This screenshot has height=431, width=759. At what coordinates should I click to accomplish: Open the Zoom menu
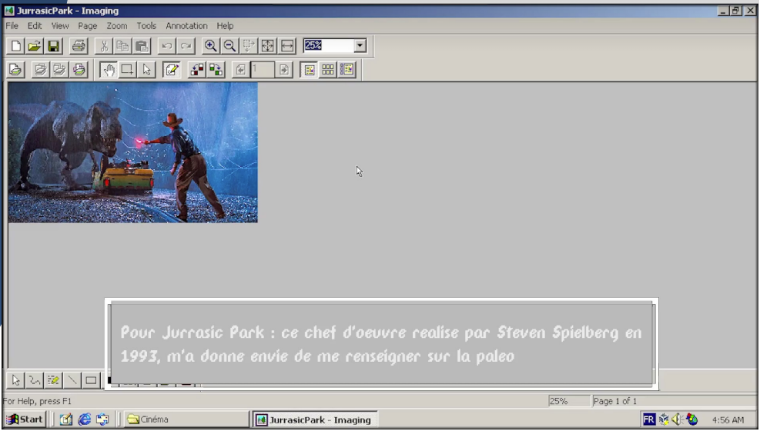pyautogui.click(x=117, y=26)
